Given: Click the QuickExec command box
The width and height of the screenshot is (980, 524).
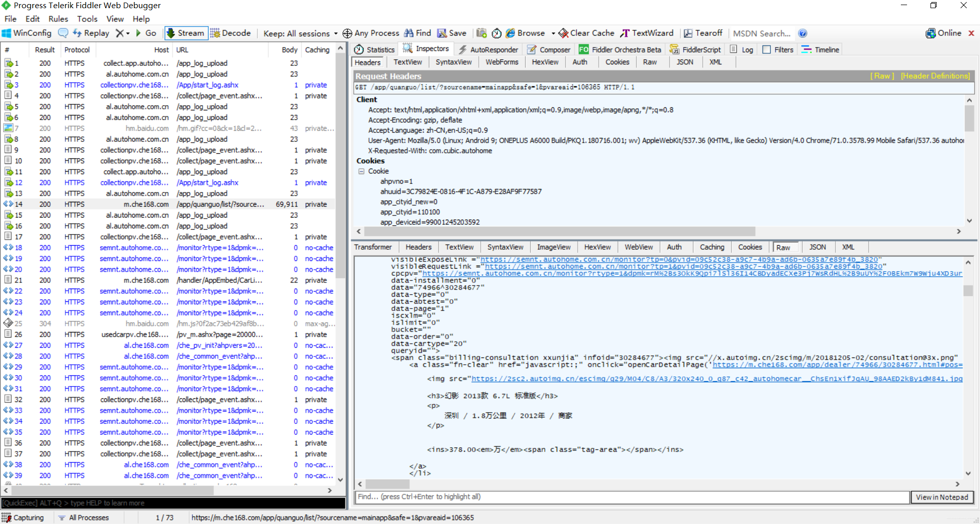Looking at the screenshot, I should tap(173, 503).
